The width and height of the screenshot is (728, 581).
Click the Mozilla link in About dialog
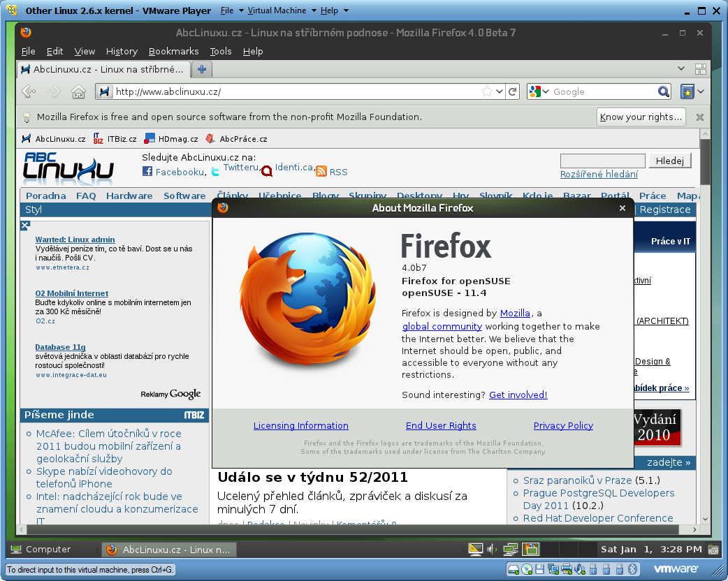515,314
